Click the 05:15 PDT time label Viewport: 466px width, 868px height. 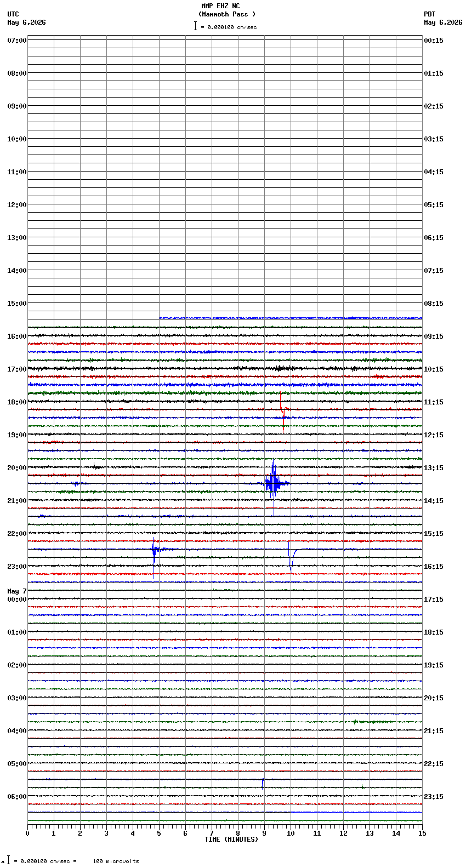[434, 205]
